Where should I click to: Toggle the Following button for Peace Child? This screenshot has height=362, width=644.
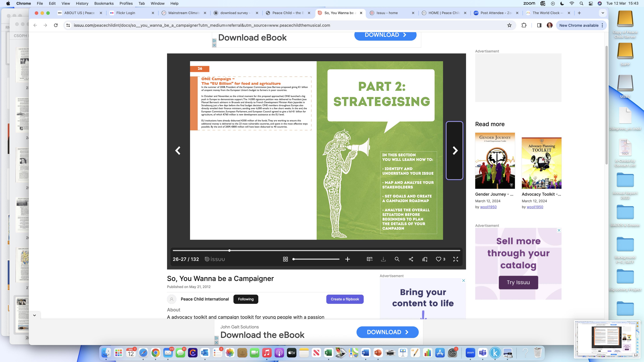click(x=246, y=299)
